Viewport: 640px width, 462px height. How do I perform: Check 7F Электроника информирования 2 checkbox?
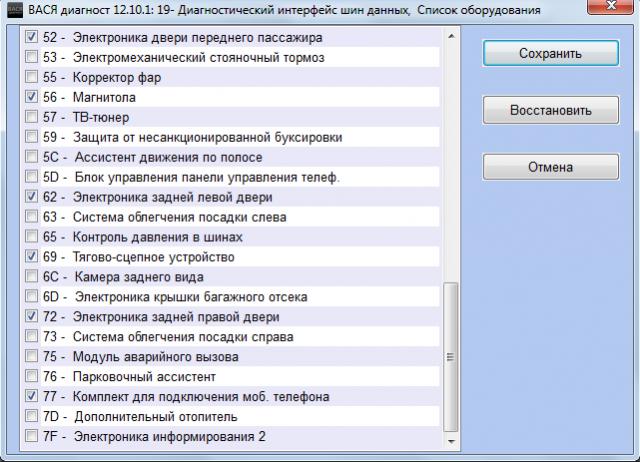31,436
